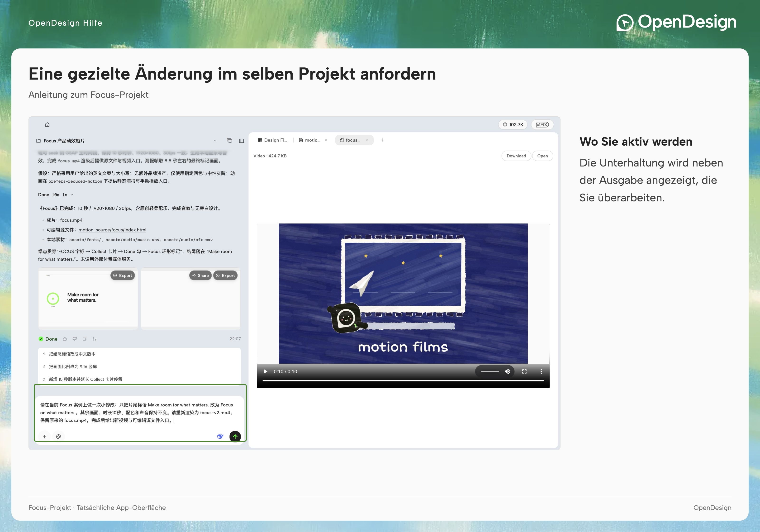Expand the Focus project title dropdown
This screenshot has height=532, width=760.
tap(215, 141)
